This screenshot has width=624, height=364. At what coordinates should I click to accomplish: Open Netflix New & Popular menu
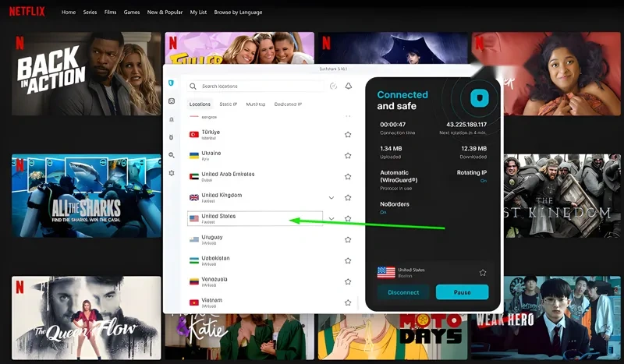pyautogui.click(x=165, y=12)
